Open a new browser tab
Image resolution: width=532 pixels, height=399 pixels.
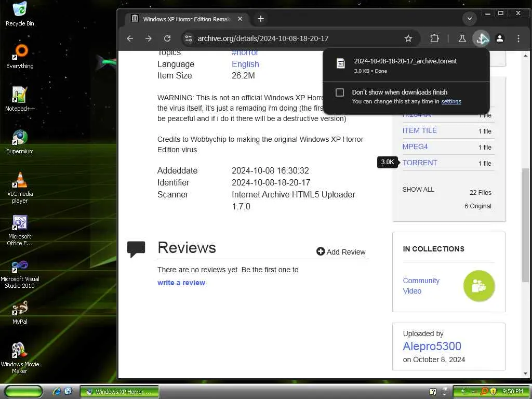[x=261, y=19]
